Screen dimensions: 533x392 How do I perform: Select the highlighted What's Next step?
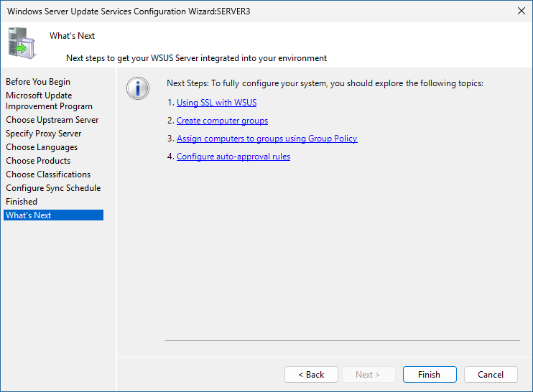click(x=53, y=215)
